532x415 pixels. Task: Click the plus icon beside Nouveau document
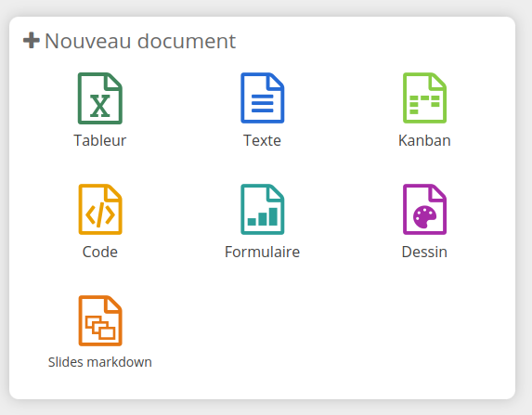point(32,40)
